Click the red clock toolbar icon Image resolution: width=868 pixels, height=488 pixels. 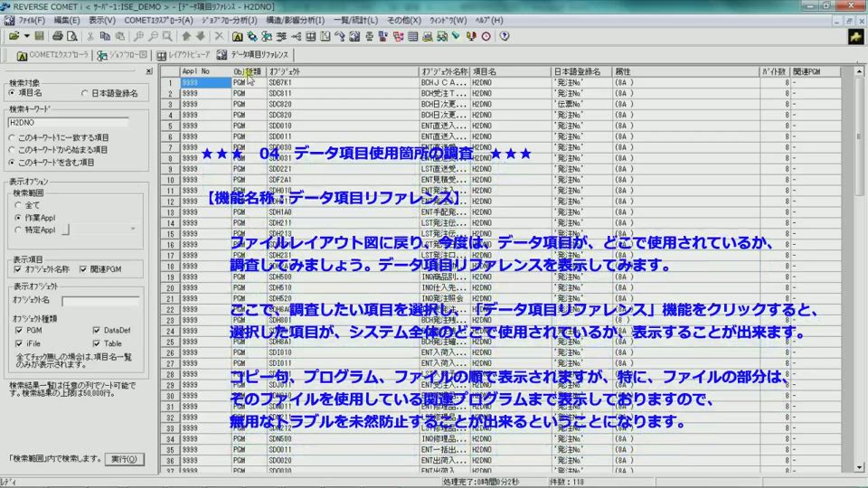tap(486, 36)
